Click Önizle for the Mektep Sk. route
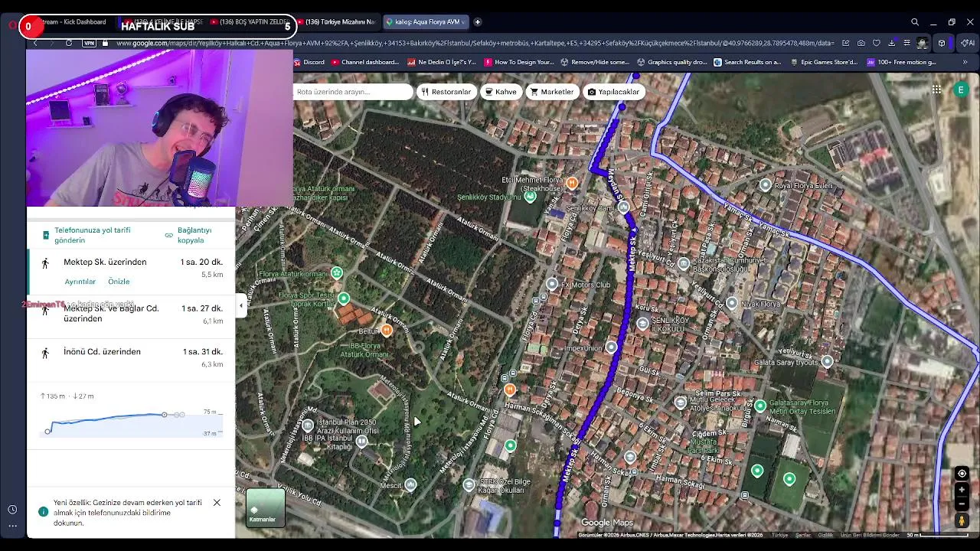This screenshot has height=551, width=980. click(119, 282)
